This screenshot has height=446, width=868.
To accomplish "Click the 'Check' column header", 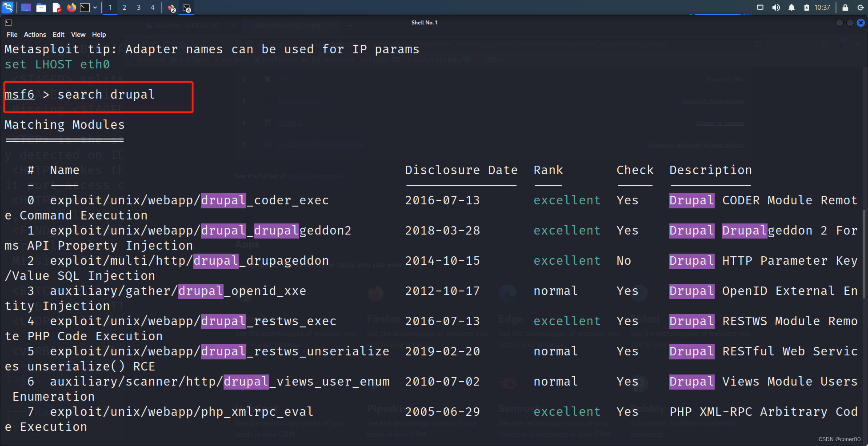I will 635,170.
